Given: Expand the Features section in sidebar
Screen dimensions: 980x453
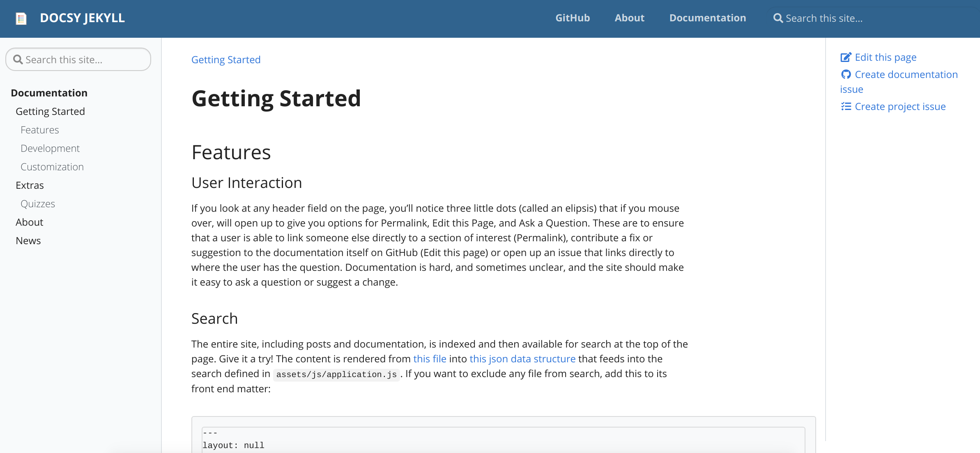Looking at the screenshot, I should (39, 129).
